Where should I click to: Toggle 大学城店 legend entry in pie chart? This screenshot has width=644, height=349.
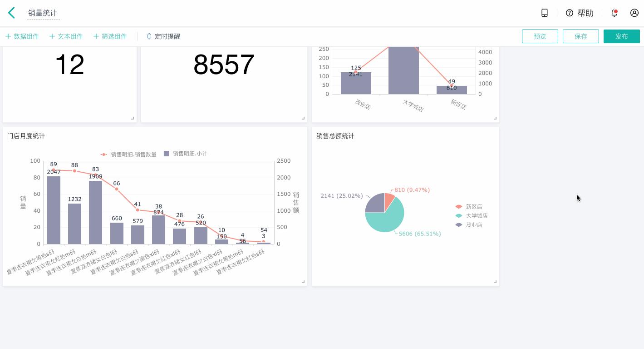[472, 216]
